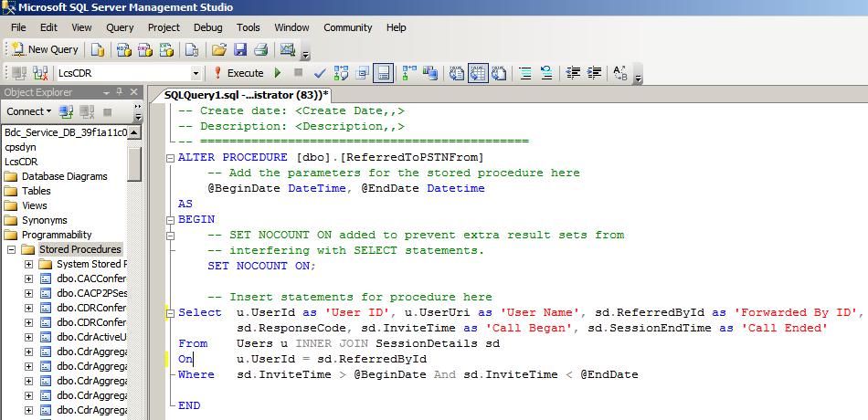868x420 pixels.
Task: Open the File menu
Action: (x=18, y=27)
